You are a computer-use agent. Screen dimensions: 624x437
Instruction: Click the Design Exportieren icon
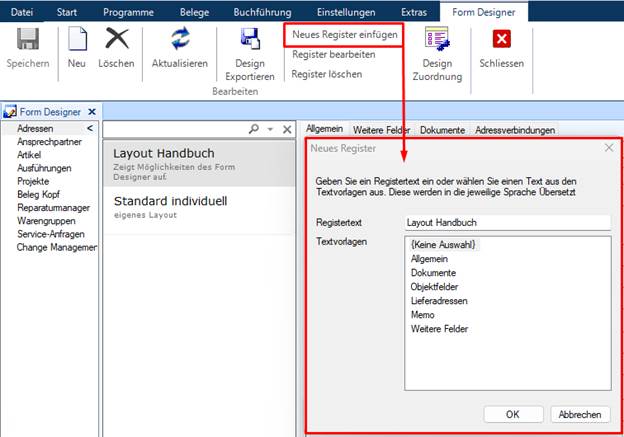(x=250, y=39)
